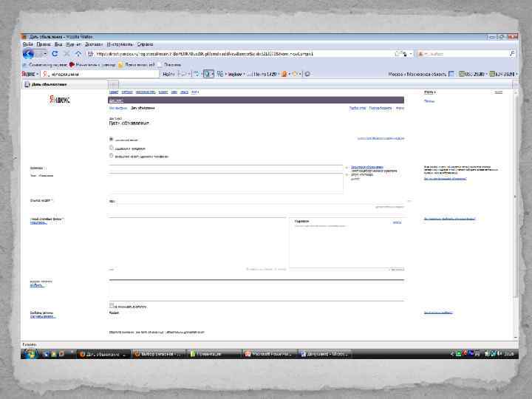Click the Yandex toolbar search field
Viewport: 532px width, 399px height.
point(100,74)
